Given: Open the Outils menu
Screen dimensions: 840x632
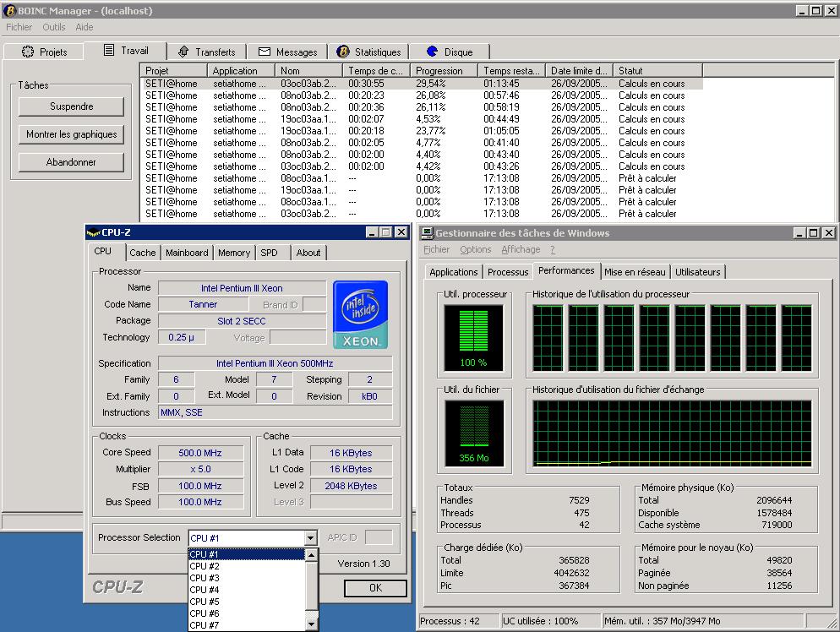Looking at the screenshot, I should [x=53, y=27].
